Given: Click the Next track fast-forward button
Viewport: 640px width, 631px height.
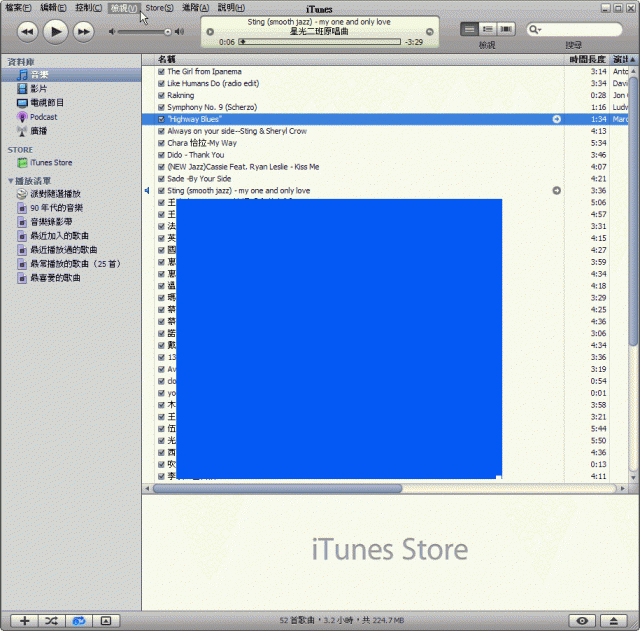Looking at the screenshot, I should tap(84, 32).
